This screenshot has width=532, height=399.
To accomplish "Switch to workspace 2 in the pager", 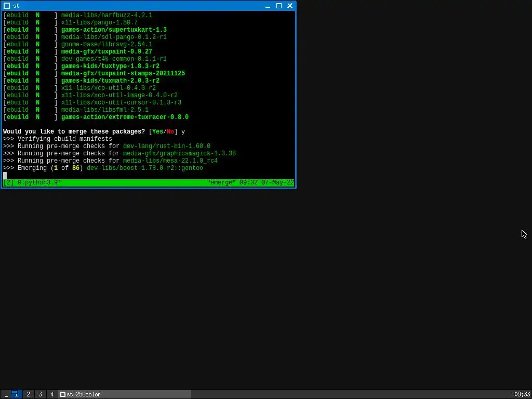I will pos(28,394).
